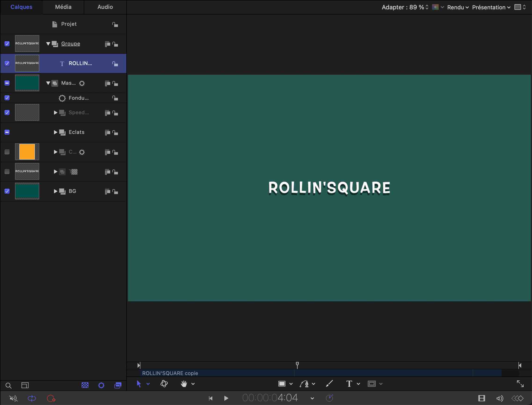Select the Projet row
Viewport: 532px width, 405px height.
pyautogui.click(x=63, y=24)
